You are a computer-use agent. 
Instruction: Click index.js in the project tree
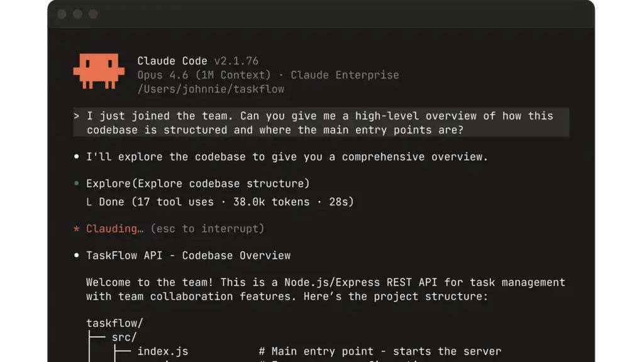tap(162, 351)
